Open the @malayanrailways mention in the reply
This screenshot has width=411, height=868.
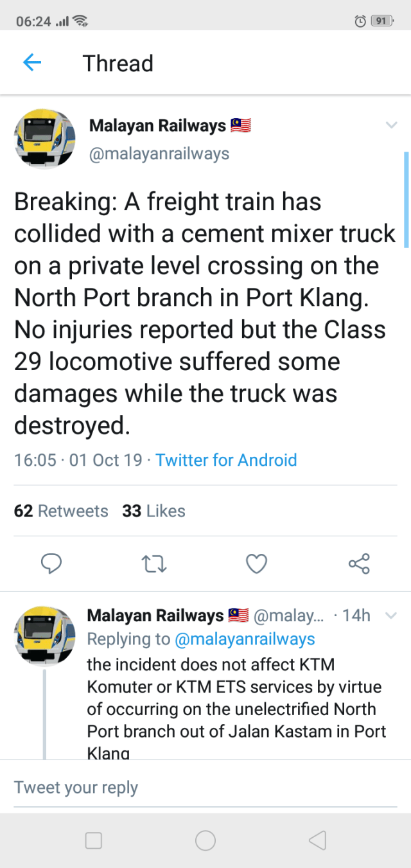coord(244,639)
